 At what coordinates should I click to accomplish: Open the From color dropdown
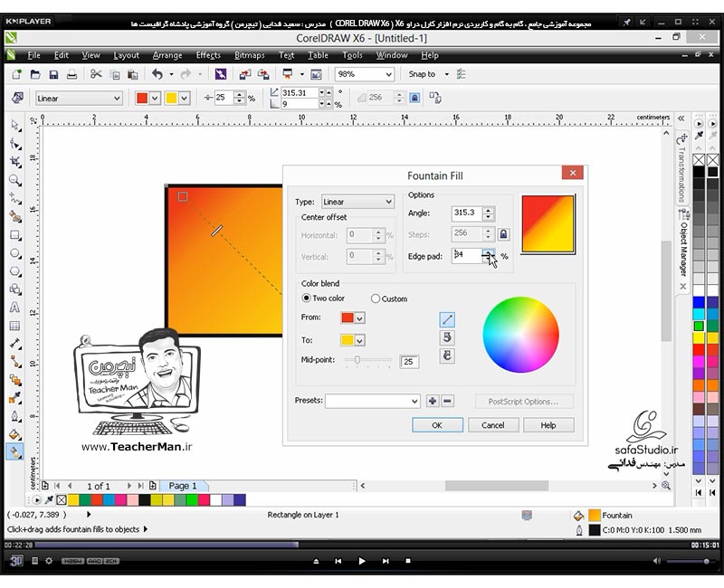coord(359,318)
